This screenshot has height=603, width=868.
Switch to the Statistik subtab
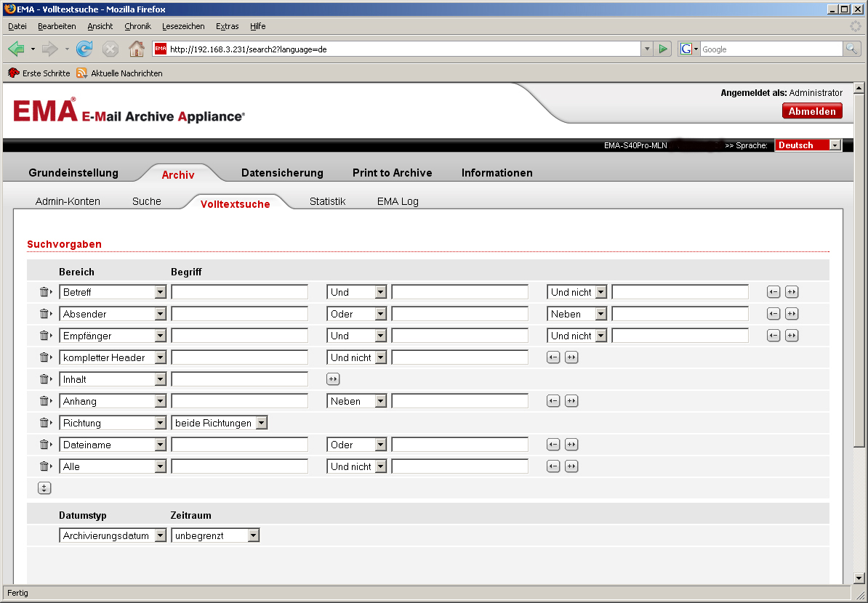pos(328,201)
